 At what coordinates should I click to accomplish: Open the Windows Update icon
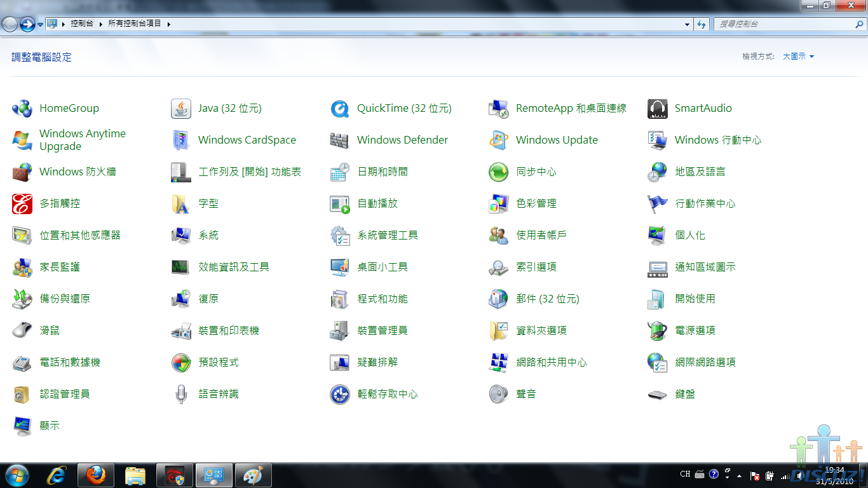(x=499, y=140)
